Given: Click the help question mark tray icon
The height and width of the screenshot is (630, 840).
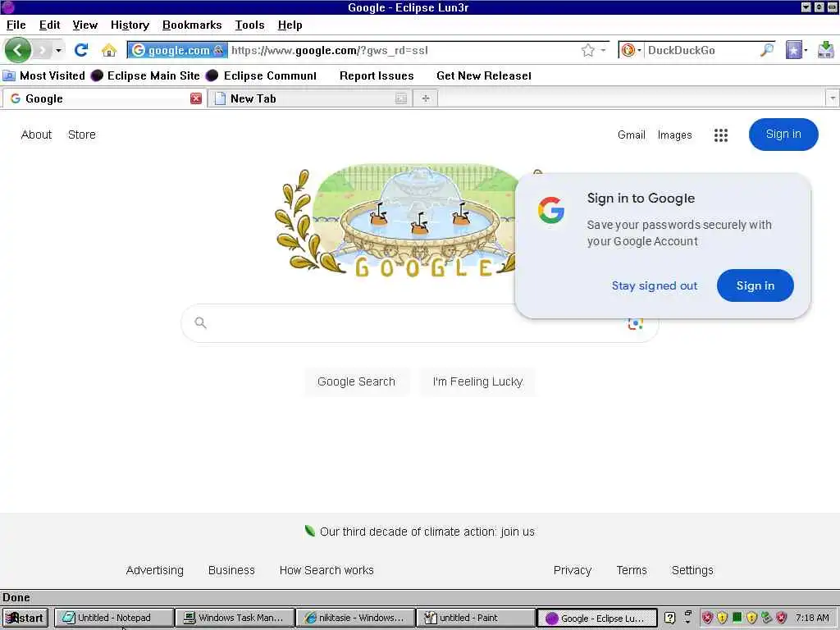Looking at the screenshot, I should (x=669, y=618).
